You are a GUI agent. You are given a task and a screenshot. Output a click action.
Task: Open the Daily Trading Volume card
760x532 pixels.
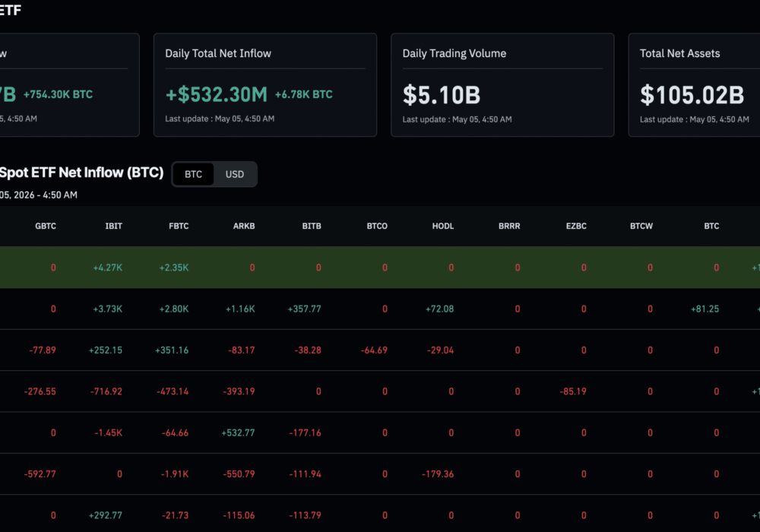pyautogui.click(x=502, y=85)
